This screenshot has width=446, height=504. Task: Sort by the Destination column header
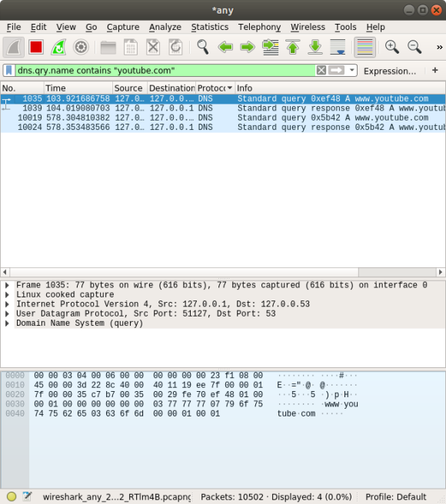171,88
